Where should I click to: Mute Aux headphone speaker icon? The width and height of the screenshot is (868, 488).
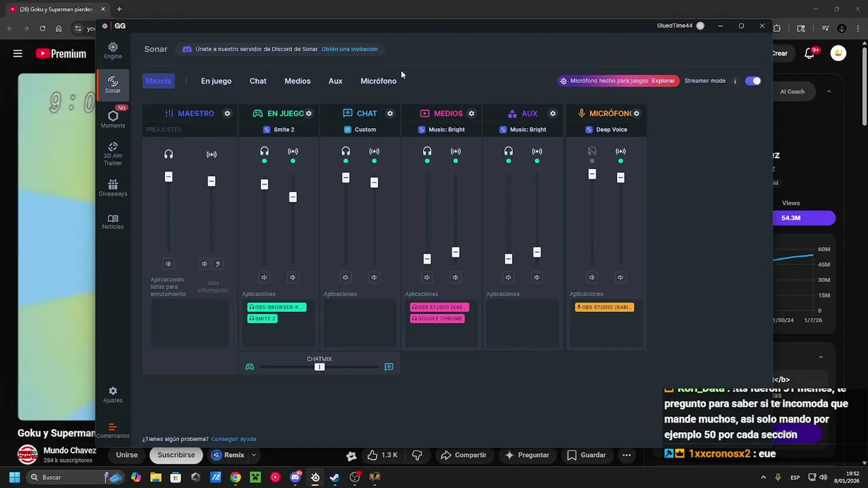[509, 277]
